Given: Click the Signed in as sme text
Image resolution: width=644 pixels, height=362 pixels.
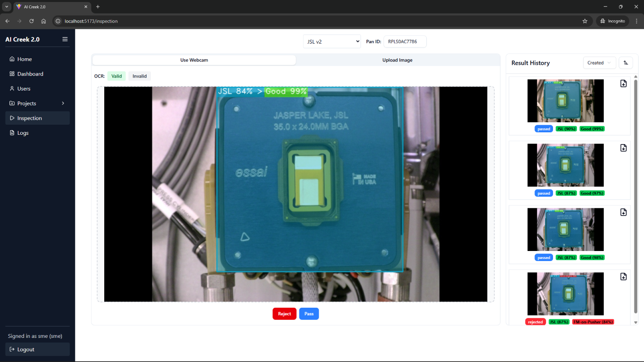Looking at the screenshot, I should (35, 336).
